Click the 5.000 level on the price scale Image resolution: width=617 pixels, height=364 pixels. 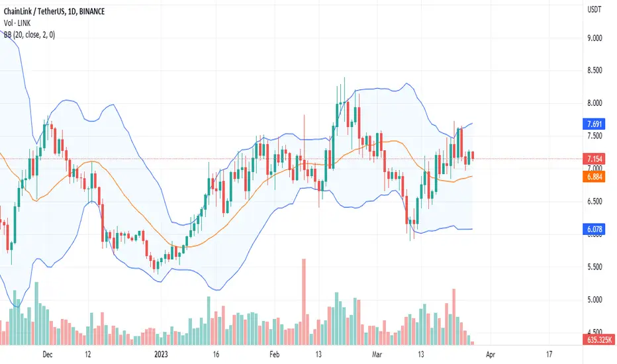594,300
